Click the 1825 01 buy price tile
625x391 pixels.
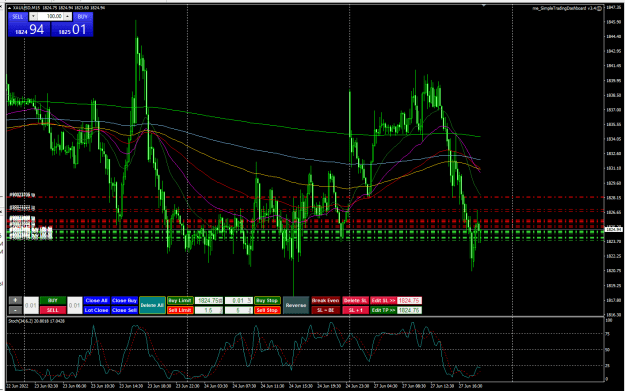[x=72, y=29]
